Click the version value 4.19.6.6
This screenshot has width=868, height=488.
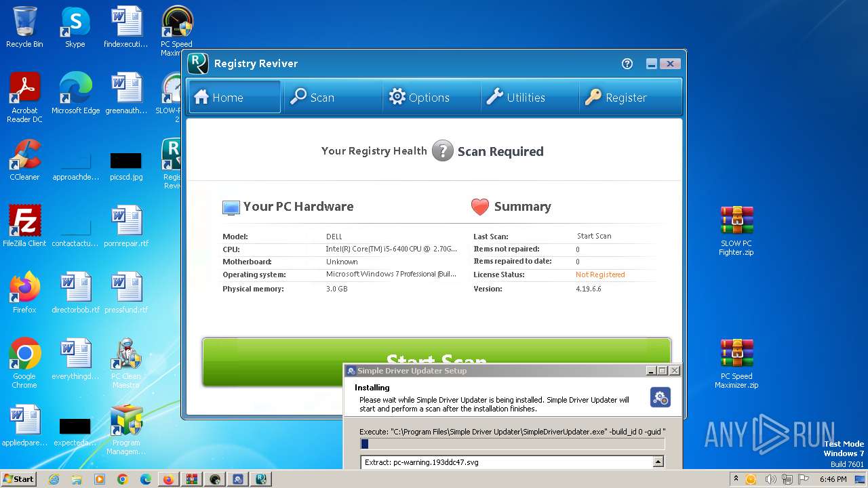(x=589, y=289)
